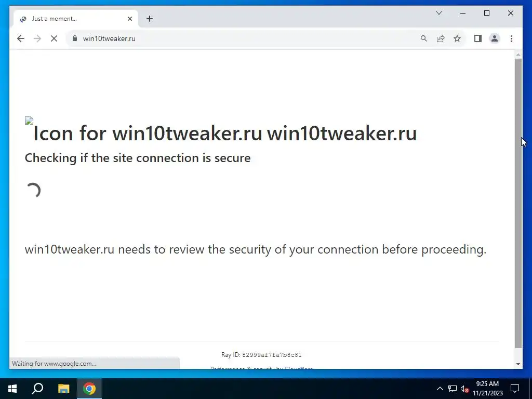This screenshot has width=532, height=399.
Task: Expand the tab search chevron
Action: pyautogui.click(x=439, y=13)
